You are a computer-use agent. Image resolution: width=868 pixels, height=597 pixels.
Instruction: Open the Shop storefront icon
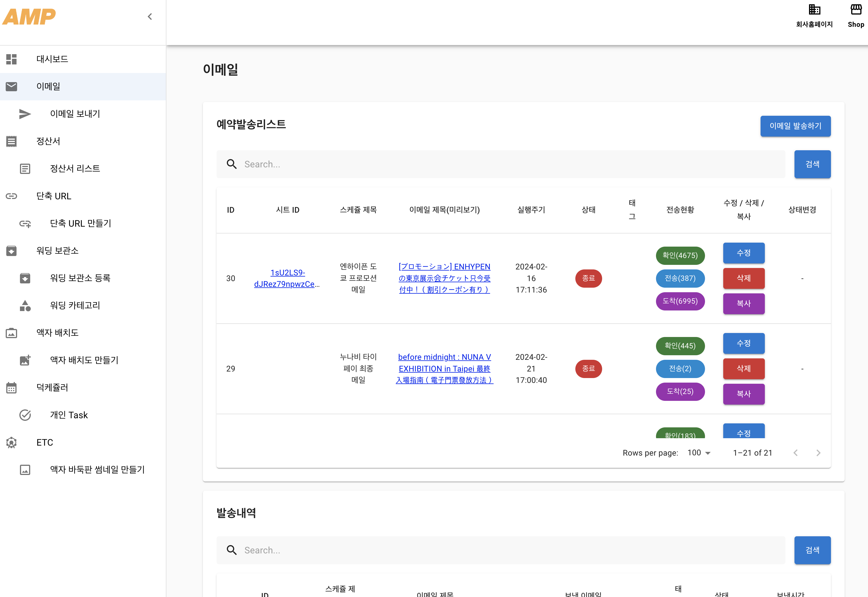click(856, 10)
